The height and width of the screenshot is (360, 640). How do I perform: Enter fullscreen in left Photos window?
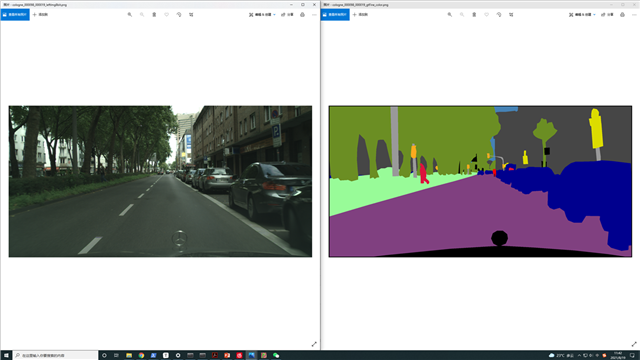tap(314, 344)
